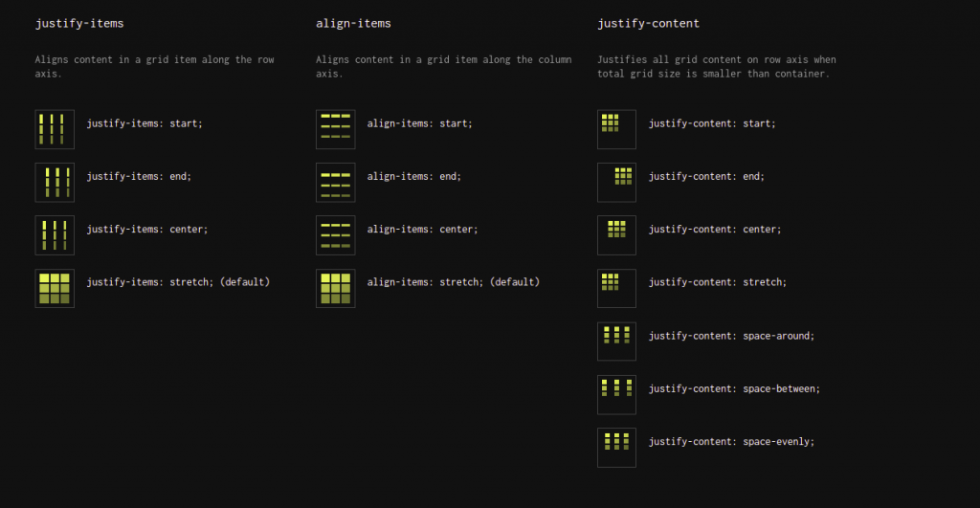Click the justify-items: start grid icon
This screenshot has height=508, width=980.
(x=55, y=129)
